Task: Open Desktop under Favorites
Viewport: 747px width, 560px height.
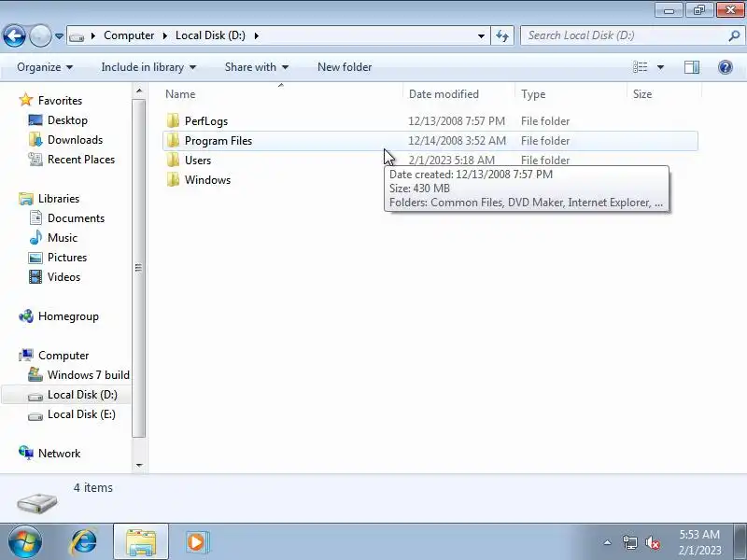Action: (x=67, y=120)
